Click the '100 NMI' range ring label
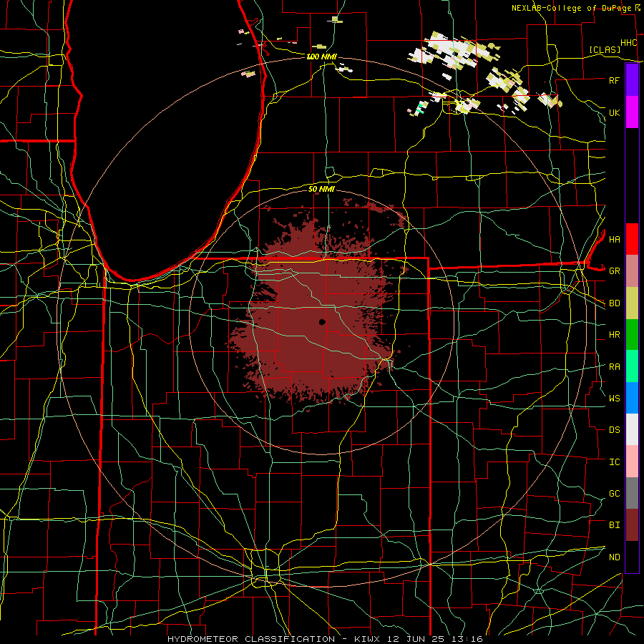The image size is (644, 644). [321, 57]
